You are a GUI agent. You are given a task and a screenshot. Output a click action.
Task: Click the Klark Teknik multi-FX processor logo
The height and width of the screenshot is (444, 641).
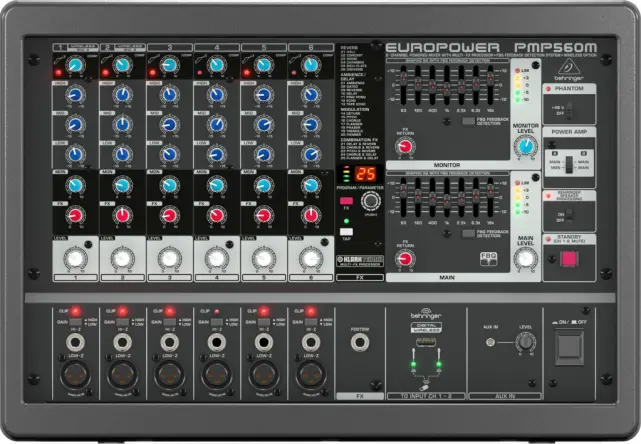point(360,261)
